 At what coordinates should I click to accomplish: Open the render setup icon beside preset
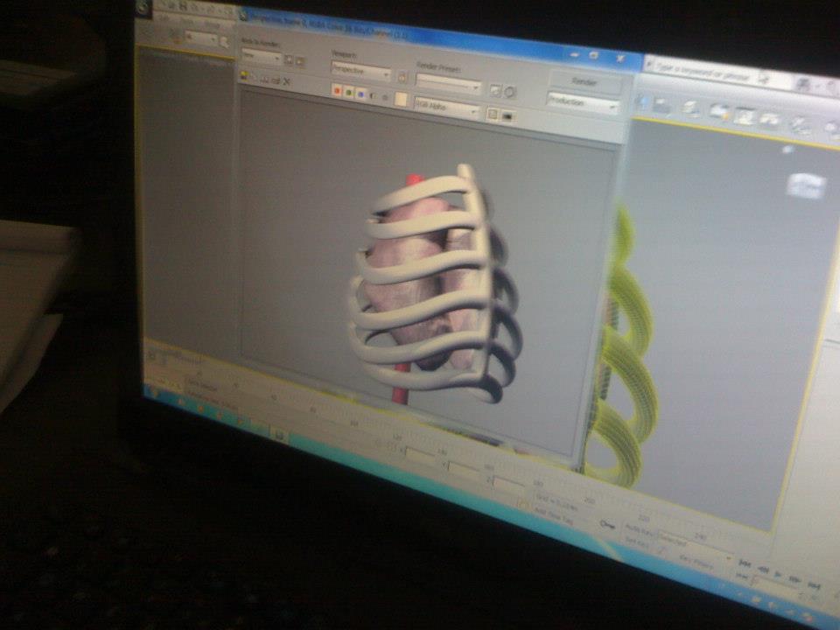tap(494, 90)
